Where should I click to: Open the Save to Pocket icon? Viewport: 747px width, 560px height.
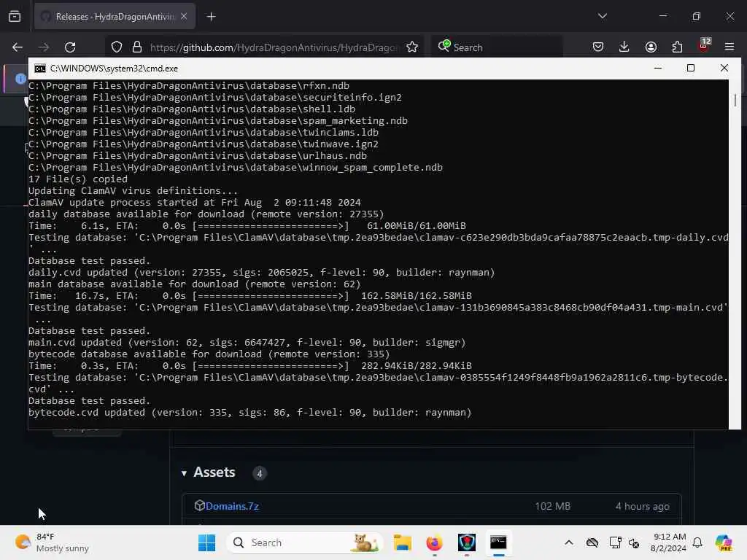tap(598, 47)
